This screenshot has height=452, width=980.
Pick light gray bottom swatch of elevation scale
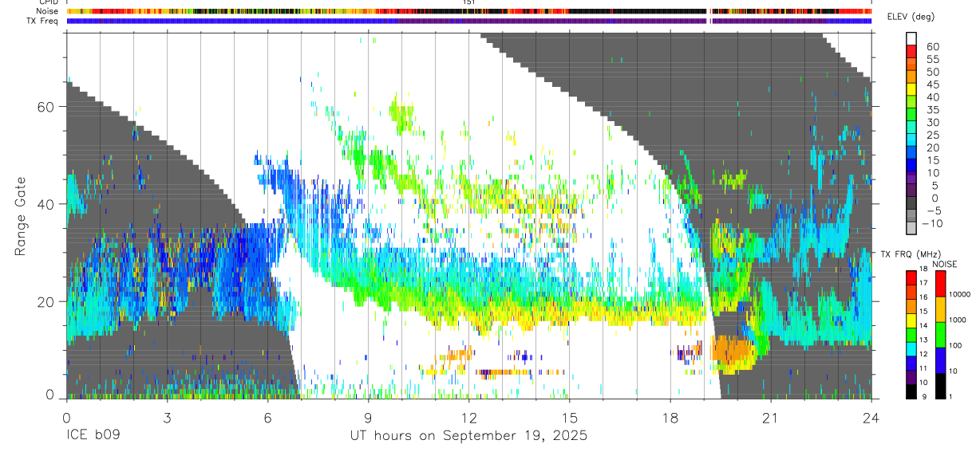pos(911,230)
